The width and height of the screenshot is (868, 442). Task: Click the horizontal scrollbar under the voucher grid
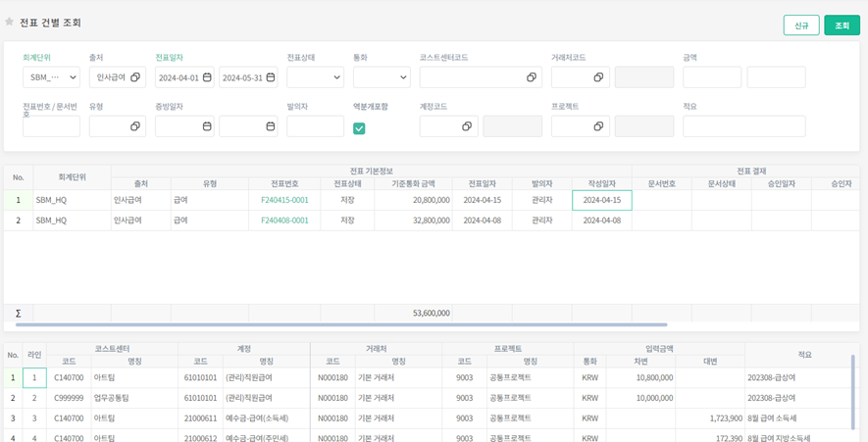click(x=392, y=324)
